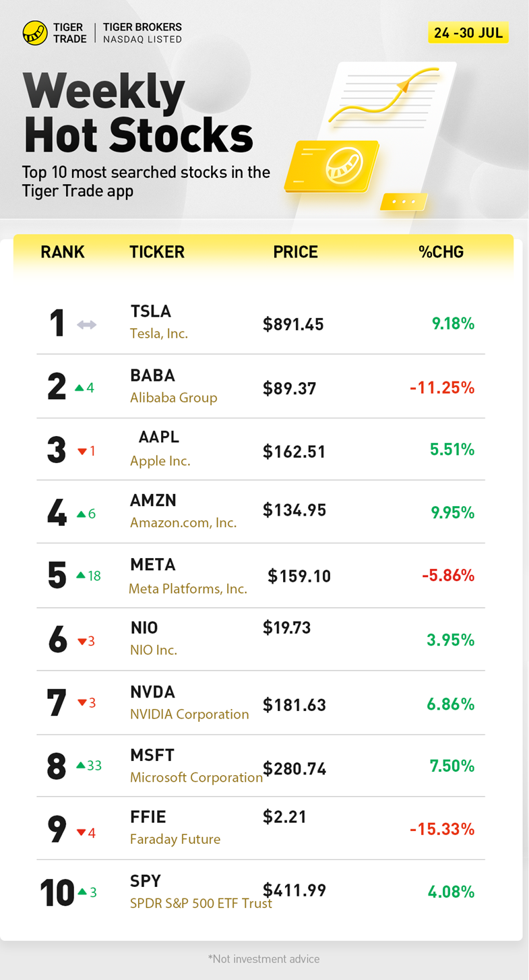Select the TICKER column header
Viewport: 529px width, 980px height.
(x=156, y=252)
